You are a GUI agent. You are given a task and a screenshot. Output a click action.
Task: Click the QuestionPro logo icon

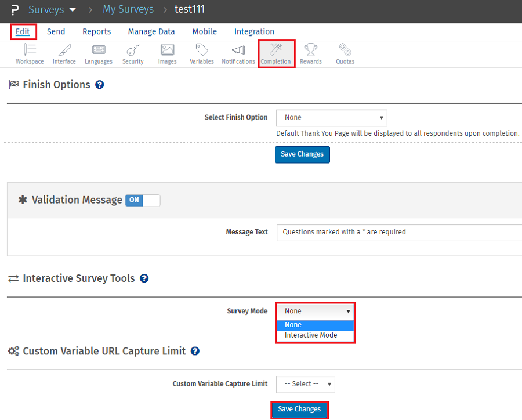[14, 10]
